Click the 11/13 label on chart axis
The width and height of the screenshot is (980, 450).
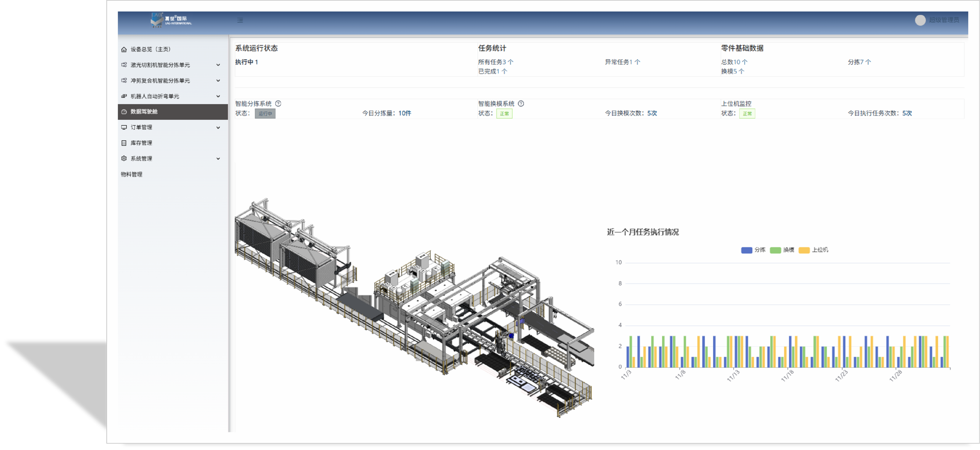(x=733, y=376)
